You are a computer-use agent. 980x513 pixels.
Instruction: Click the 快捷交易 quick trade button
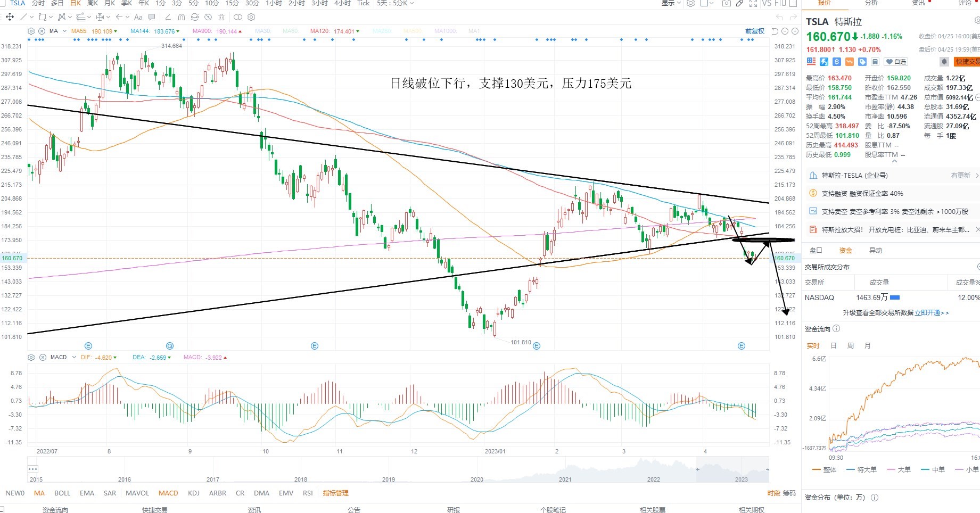pyautogui.click(x=967, y=62)
